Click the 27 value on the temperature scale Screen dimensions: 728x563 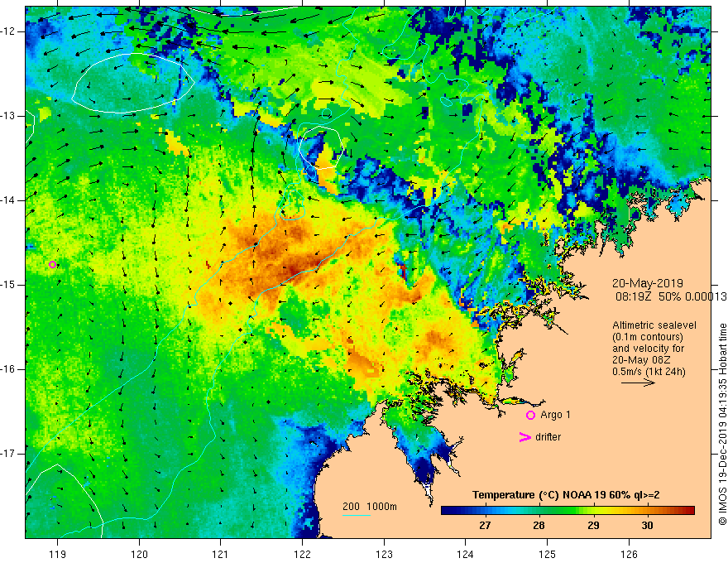click(485, 526)
